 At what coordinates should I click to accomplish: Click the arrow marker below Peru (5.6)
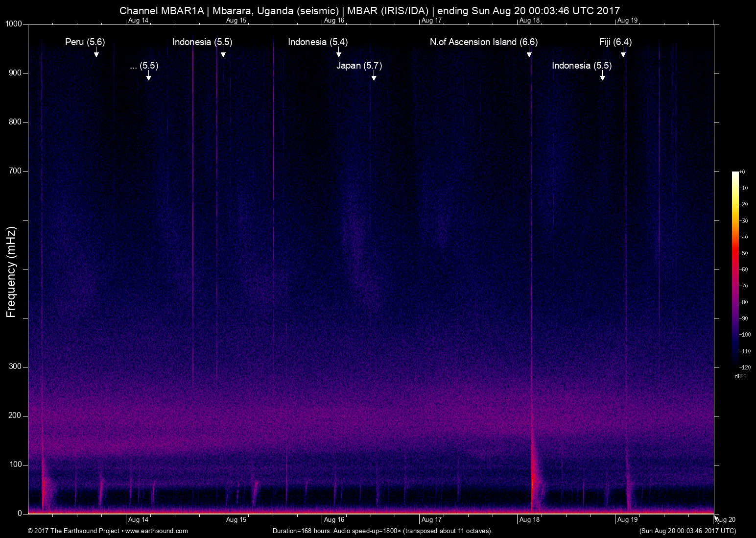96,53
